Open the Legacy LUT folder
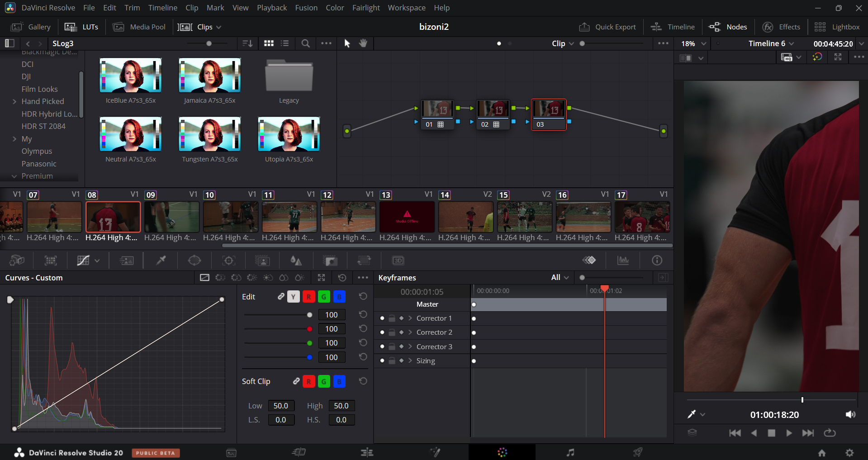 [x=289, y=76]
